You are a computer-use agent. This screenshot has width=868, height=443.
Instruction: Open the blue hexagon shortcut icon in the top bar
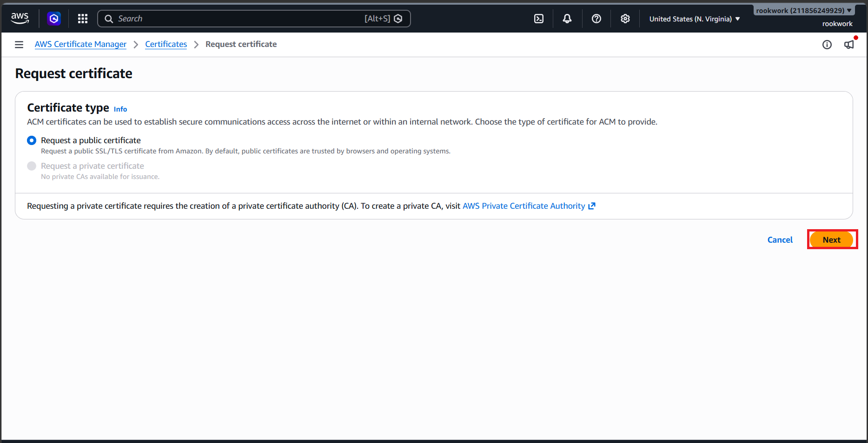pos(54,19)
